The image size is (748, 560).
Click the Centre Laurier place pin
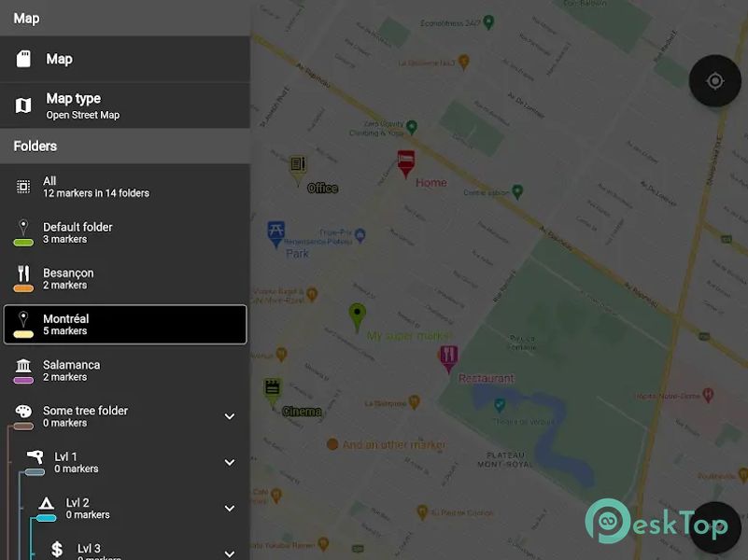[x=517, y=191]
